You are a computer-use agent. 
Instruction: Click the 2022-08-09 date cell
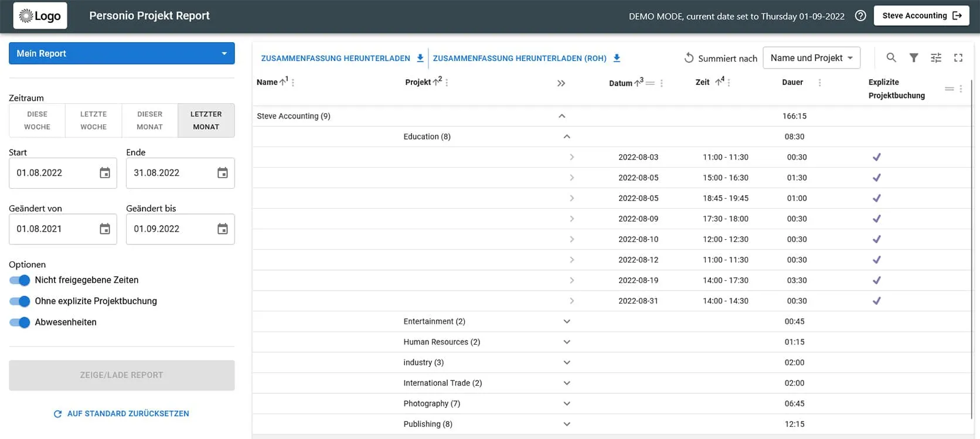click(x=638, y=219)
